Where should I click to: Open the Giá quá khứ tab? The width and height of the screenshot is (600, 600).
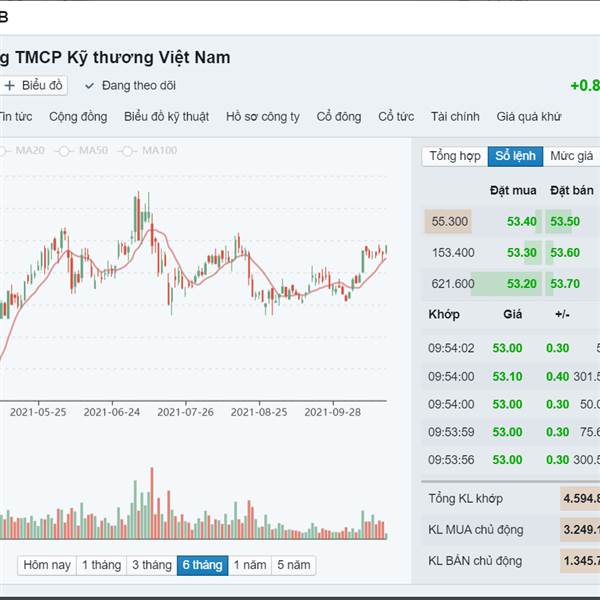[x=528, y=116]
